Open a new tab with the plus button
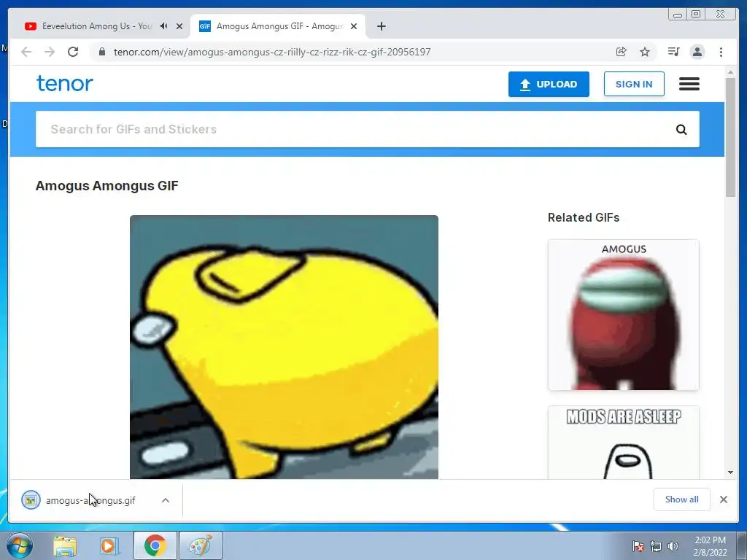The image size is (747, 560). pyautogui.click(x=381, y=26)
